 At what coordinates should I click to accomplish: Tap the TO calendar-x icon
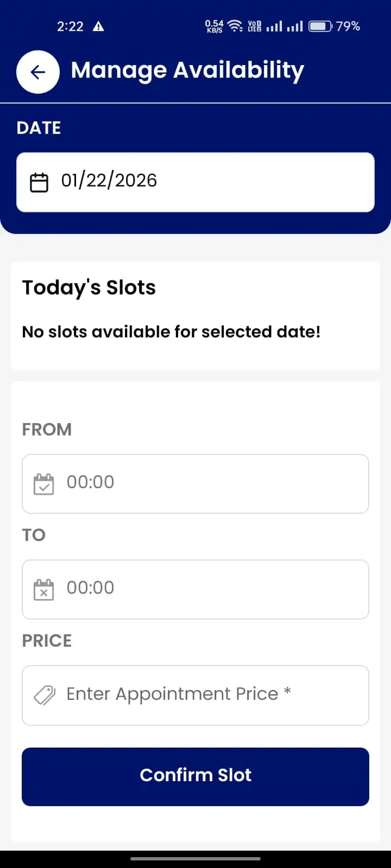[44, 589]
